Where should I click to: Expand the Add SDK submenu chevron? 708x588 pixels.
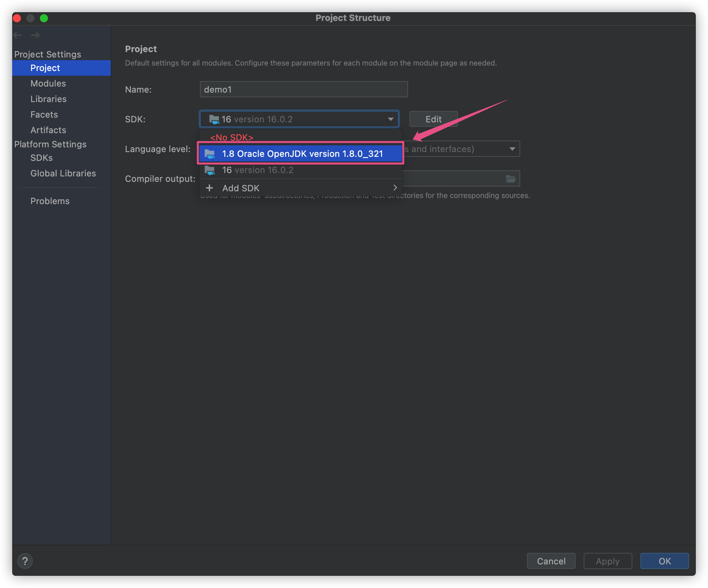pyautogui.click(x=395, y=188)
